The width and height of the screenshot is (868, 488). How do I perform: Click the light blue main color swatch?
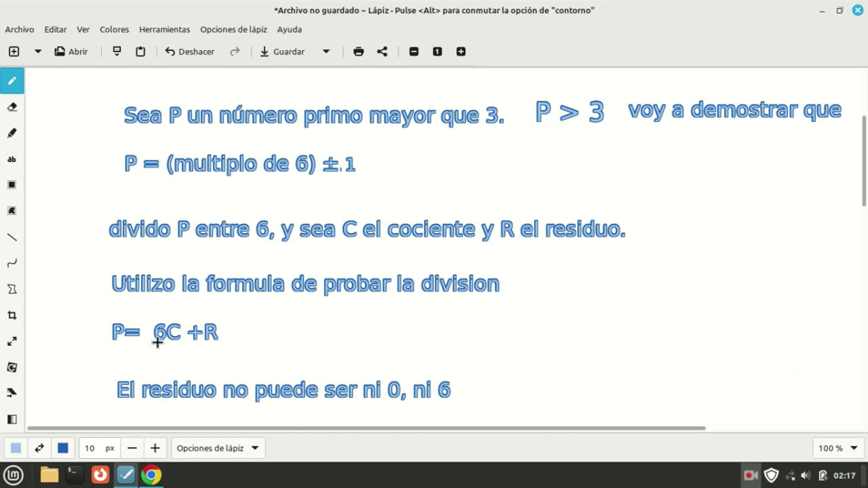click(x=16, y=448)
